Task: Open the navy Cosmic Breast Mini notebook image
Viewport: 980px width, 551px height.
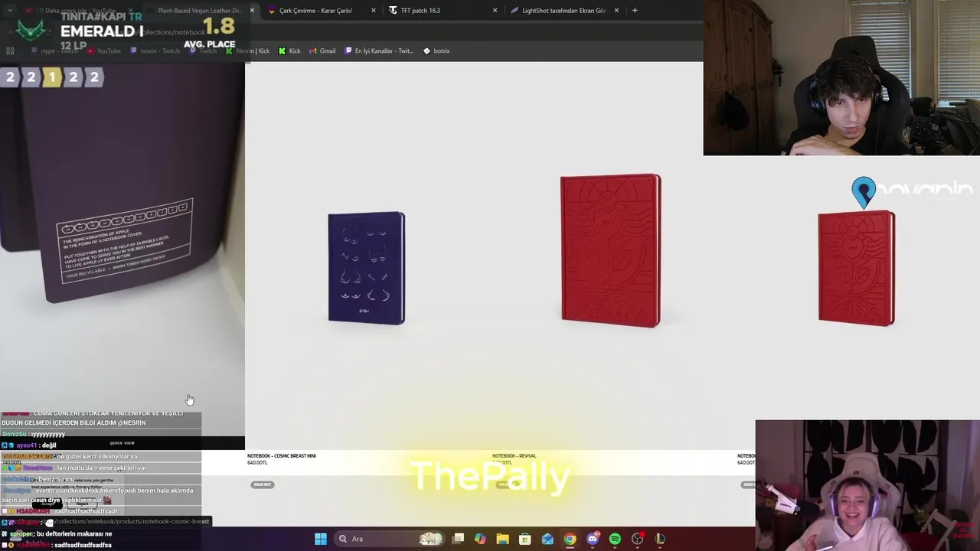Action: (x=367, y=268)
